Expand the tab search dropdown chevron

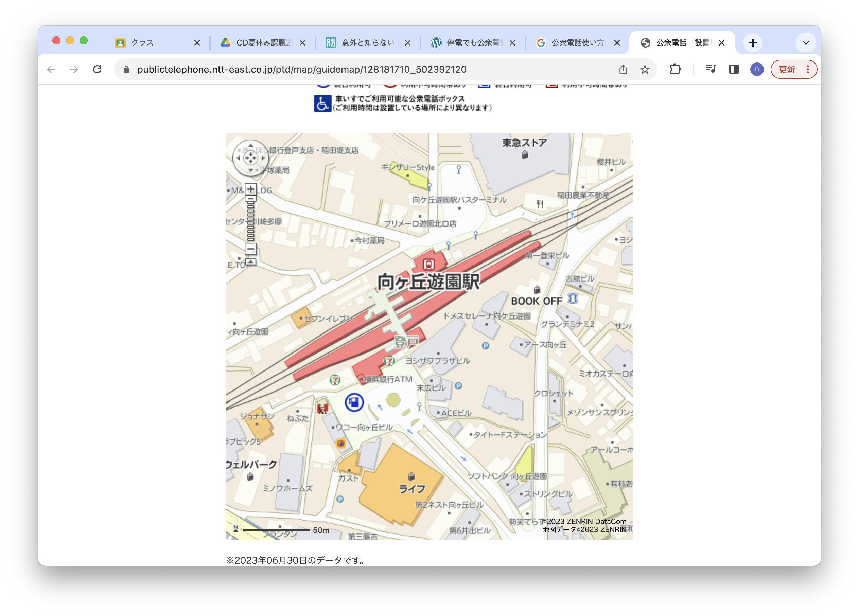pyautogui.click(x=806, y=43)
